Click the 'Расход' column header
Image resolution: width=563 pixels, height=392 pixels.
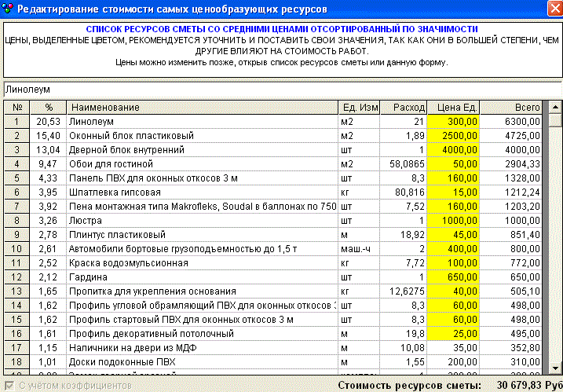[404, 107]
